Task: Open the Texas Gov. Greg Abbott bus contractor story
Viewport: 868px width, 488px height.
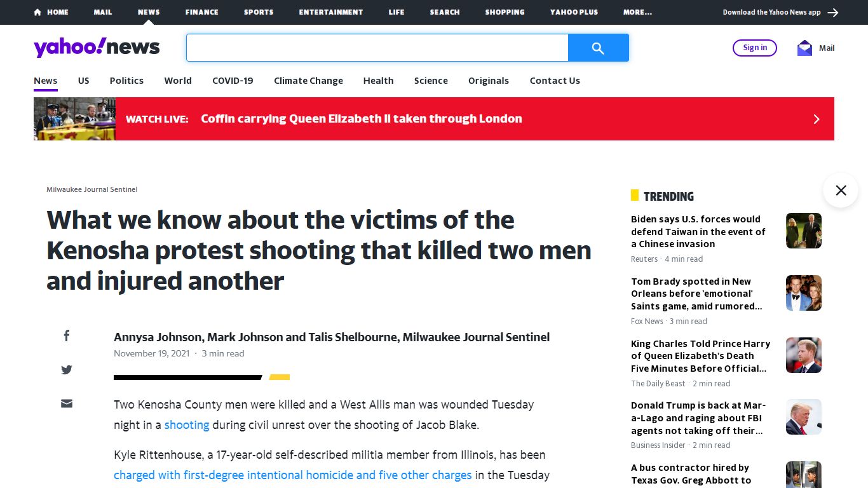Action: click(x=691, y=474)
